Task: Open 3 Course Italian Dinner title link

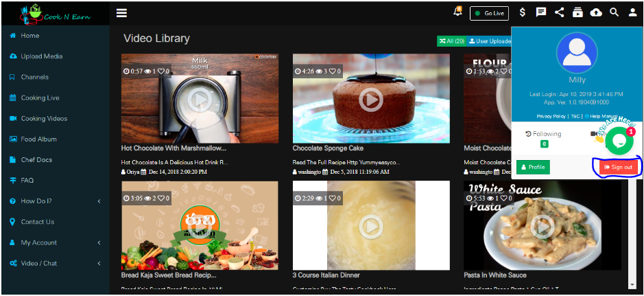Action: tap(326, 275)
